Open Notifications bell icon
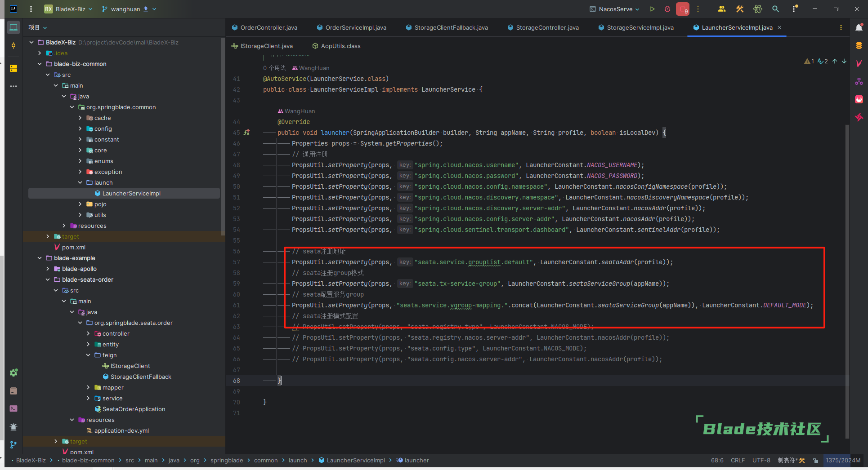Screen dimensions: 868x470 point(859,27)
